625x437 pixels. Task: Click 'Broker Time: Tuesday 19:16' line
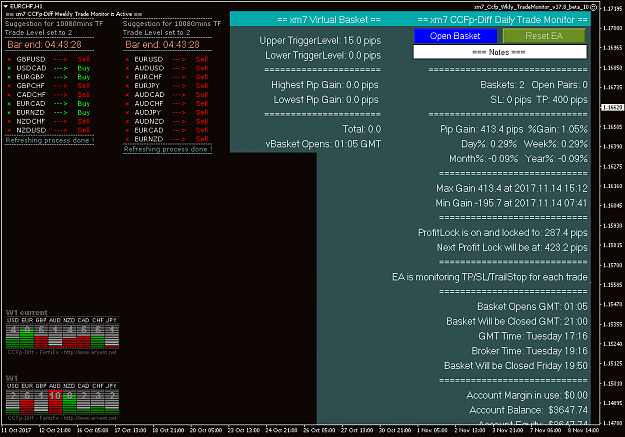tap(529, 351)
